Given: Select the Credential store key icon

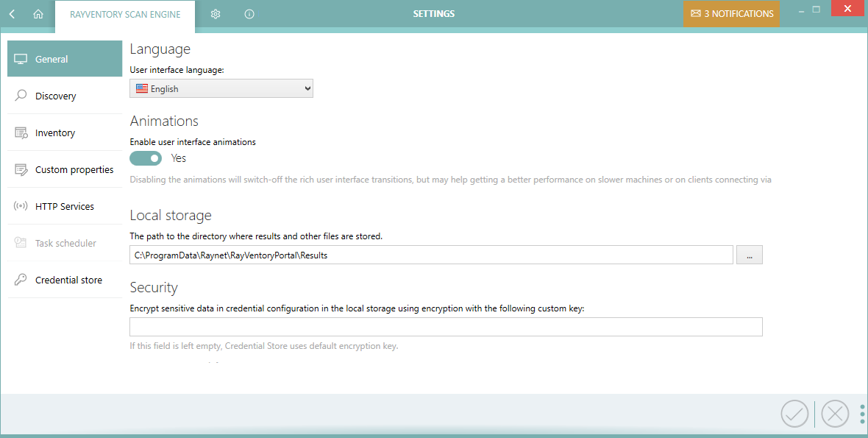Looking at the screenshot, I should click(20, 280).
